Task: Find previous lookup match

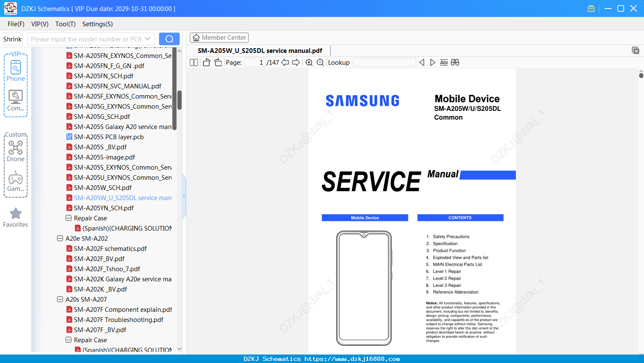Action: pos(422,63)
